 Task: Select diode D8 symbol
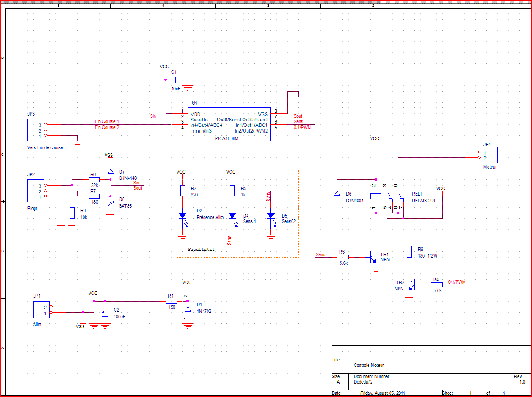pyautogui.click(x=110, y=204)
